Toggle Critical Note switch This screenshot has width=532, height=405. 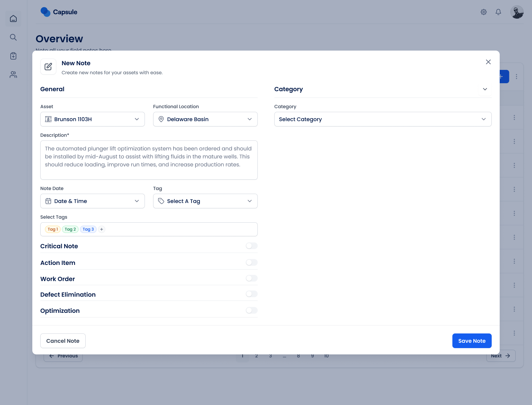click(x=252, y=246)
